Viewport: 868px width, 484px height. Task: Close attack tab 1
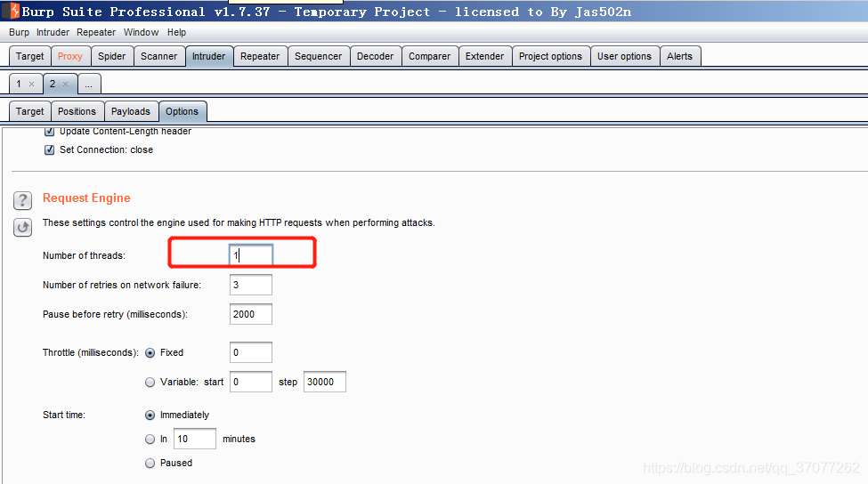[x=31, y=85]
